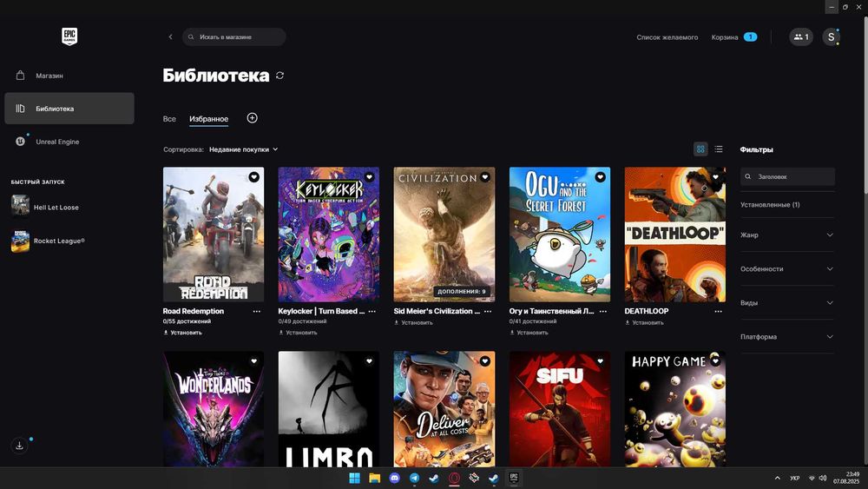This screenshot has height=489, width=868.
Task: Click the ДОПОЛНЕНИЯ: 9 badge on Civilization
Action: [x=461, y=291]
